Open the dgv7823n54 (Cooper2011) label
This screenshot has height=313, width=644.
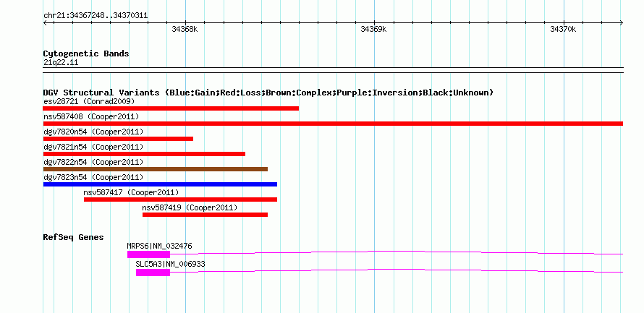pyautogui.click(x=93, y=177)
